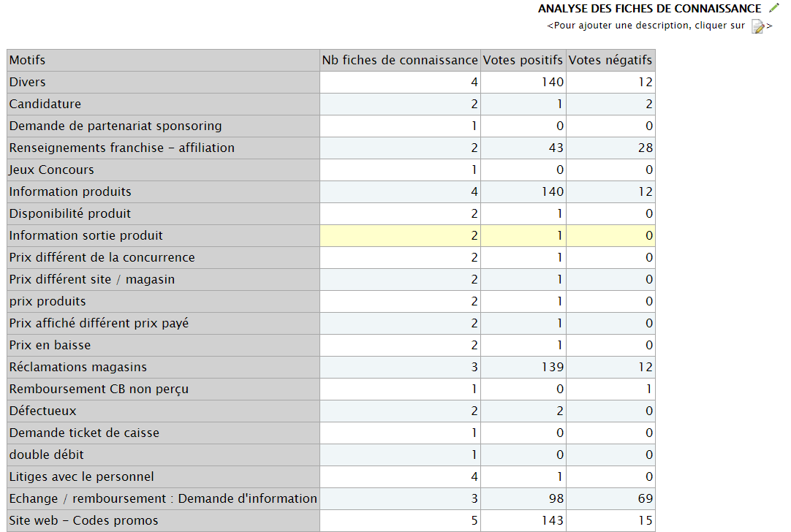Click 'Remboursement CB non perçu' motif
Image resolution: width=791 pixels, height=532 pixels.
click(99, 389)
